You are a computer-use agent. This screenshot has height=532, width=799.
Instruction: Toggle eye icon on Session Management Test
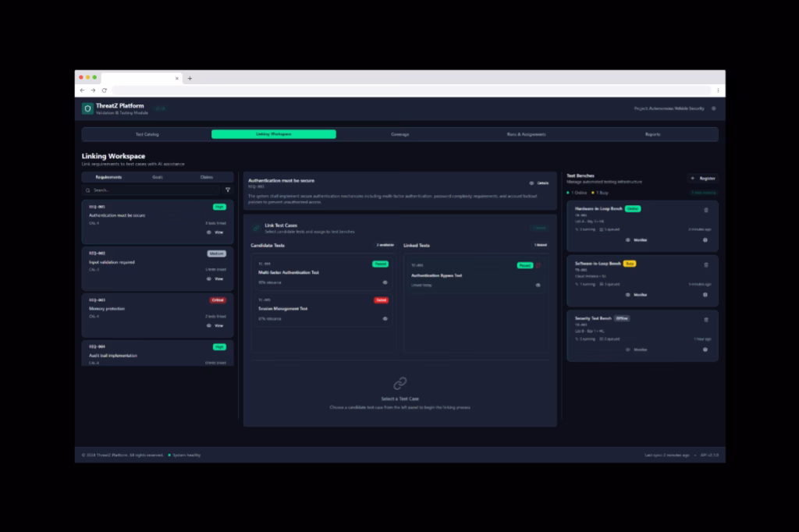[x=385, y=318]
